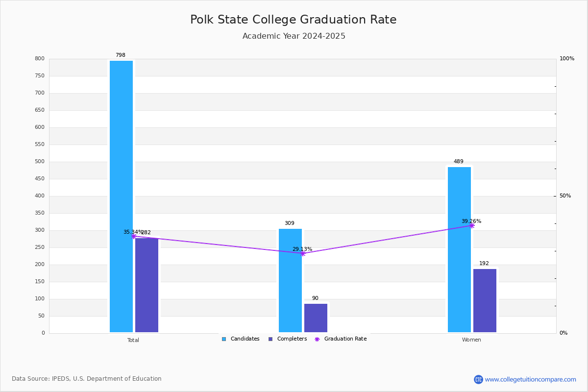This screenshot has width=588, height=392.
Task: Toggle the Completers series legend label
Action: pos(292,339)
